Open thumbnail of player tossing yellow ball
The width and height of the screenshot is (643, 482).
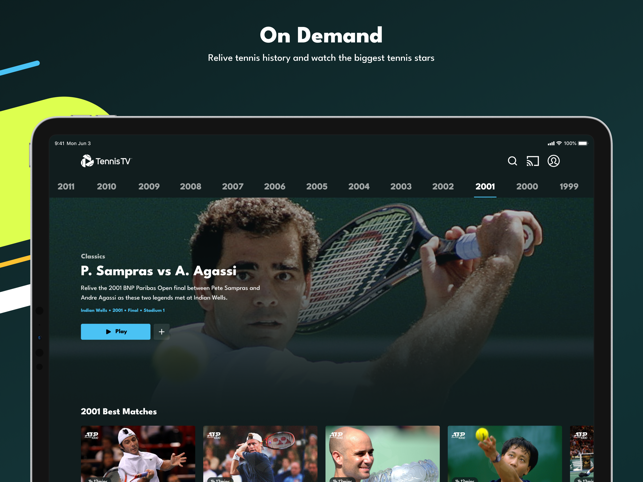tap(504, 454)
